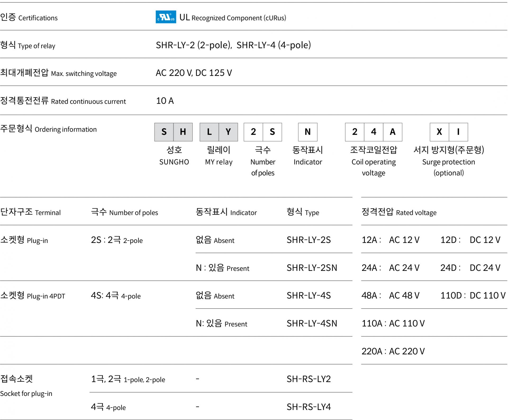Click the '220A : AC 220 V' entry

coord(393,351)
